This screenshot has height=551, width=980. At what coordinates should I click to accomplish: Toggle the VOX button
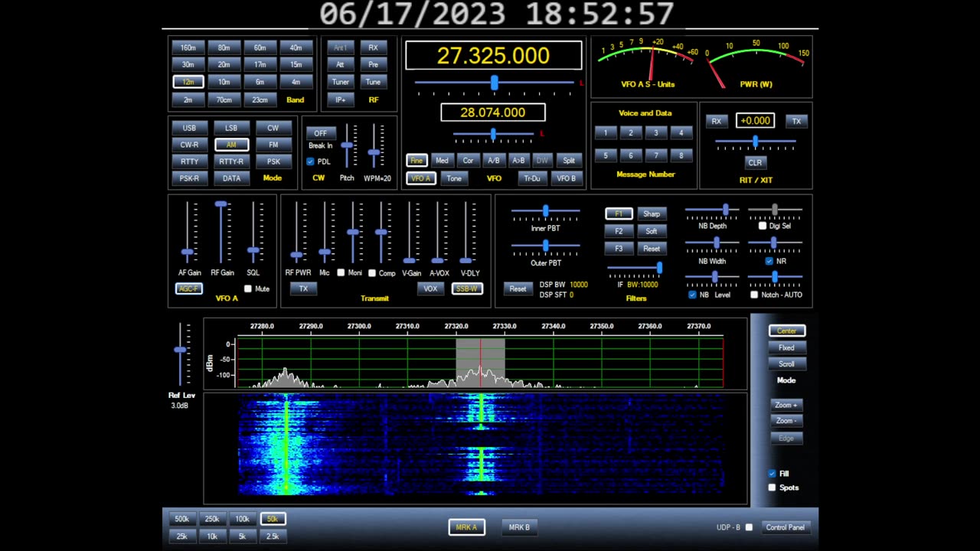click(x=430, y=289)
